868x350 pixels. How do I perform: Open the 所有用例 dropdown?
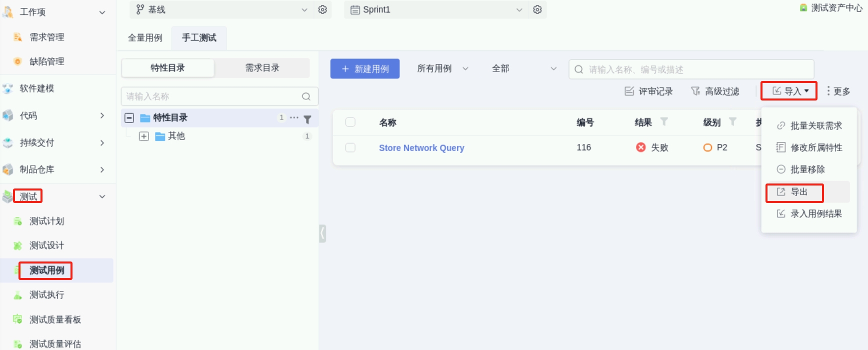coord(442,68)
